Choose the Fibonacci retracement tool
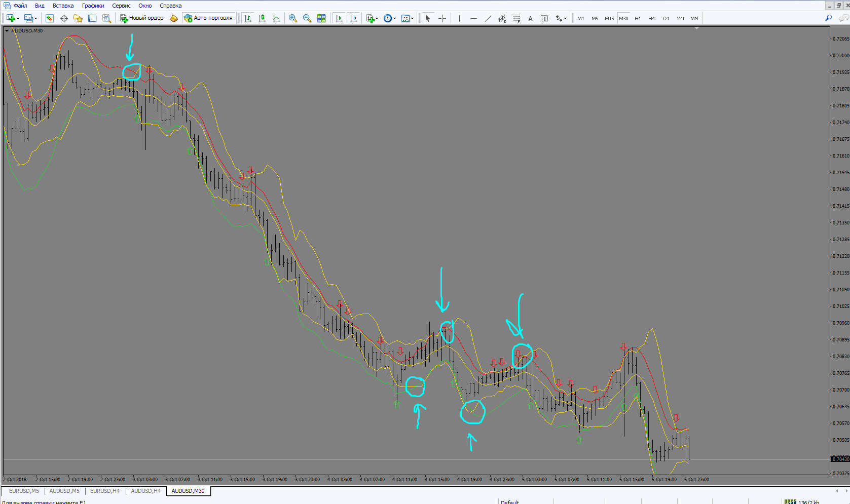850x504 pixels. 516,18
